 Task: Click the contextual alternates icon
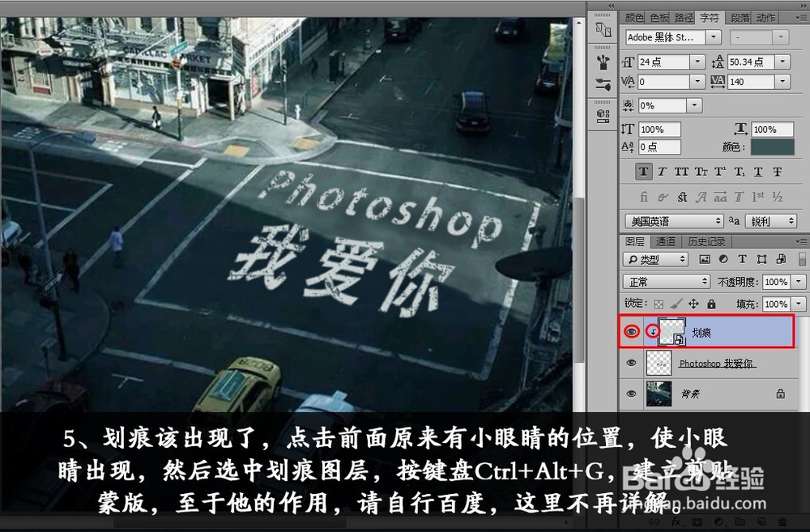[x=663, y=197]
